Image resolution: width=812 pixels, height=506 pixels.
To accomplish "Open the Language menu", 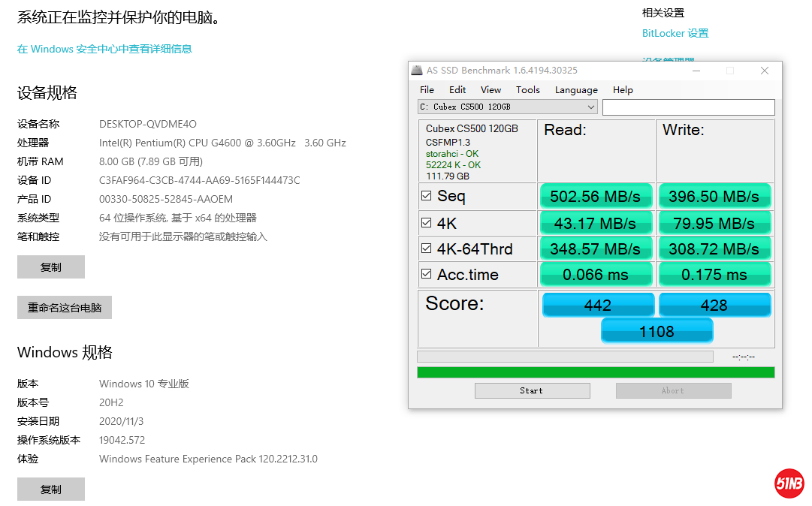I will click(576, 90).
